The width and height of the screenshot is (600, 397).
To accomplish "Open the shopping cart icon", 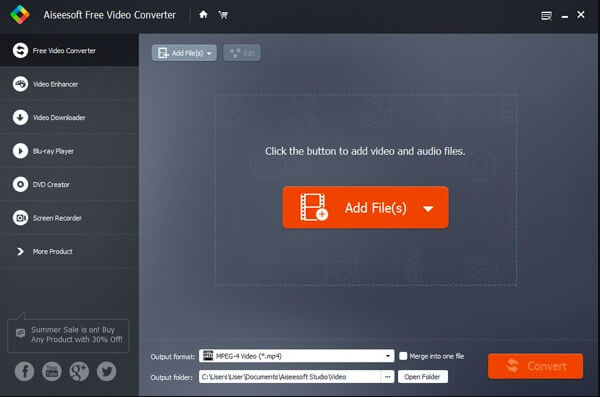I will point(223,15).
